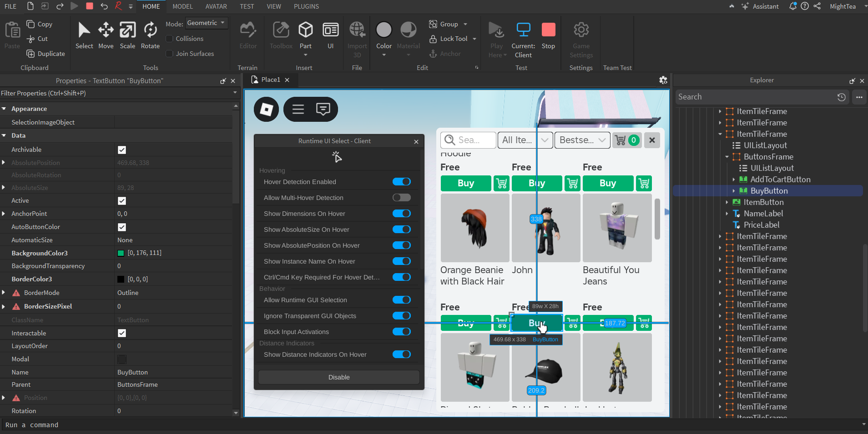Switch Current Client view
Screen dimensions: 868x434
523,40
